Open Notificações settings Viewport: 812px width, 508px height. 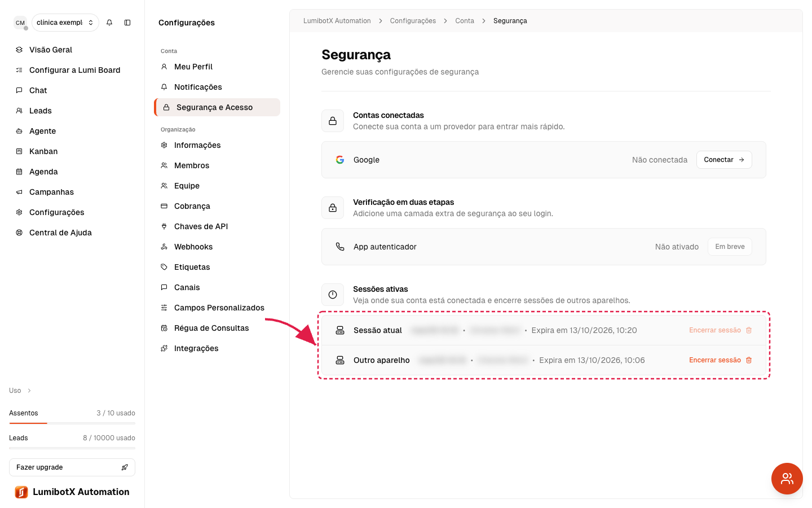tap(217, 87)
